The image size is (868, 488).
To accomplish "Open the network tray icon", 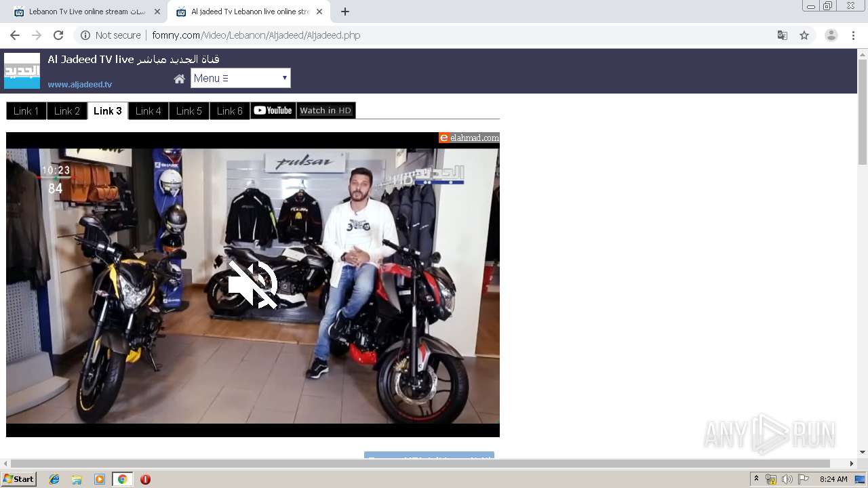I will tap(771, 479).
